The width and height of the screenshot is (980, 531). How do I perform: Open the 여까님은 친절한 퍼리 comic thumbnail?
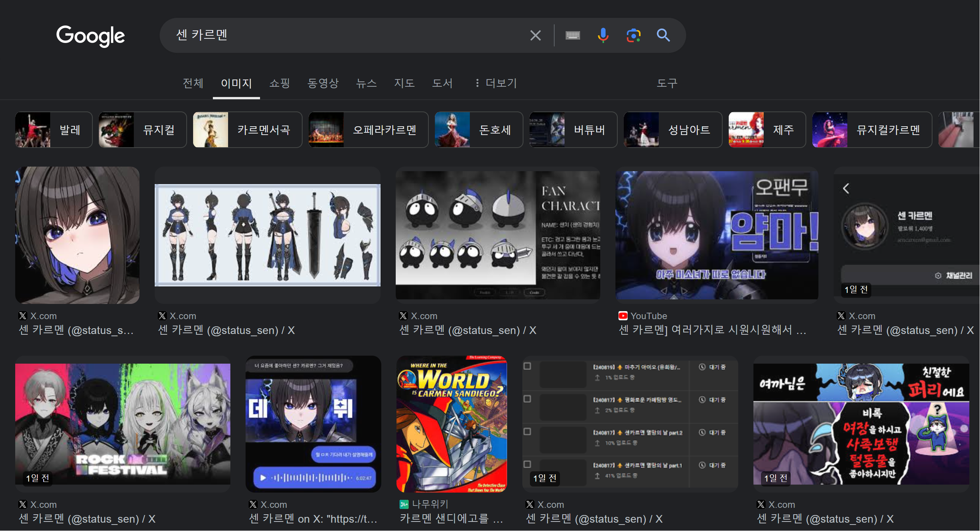coord(861,424)
